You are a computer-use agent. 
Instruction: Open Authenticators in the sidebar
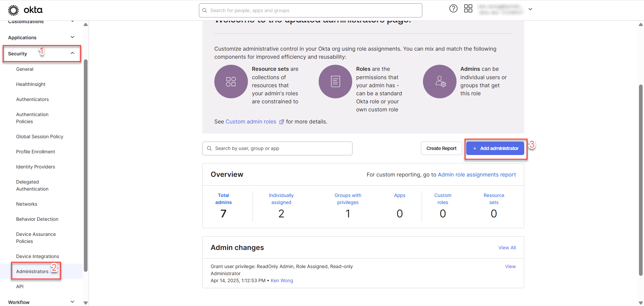coord(32,99)
